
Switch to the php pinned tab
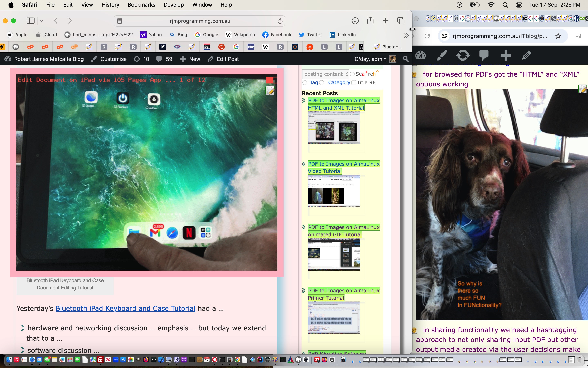(251, 47)
